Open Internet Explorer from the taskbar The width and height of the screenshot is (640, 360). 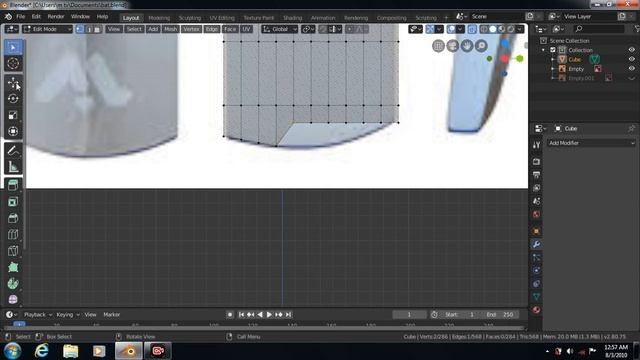coord(42,351)
